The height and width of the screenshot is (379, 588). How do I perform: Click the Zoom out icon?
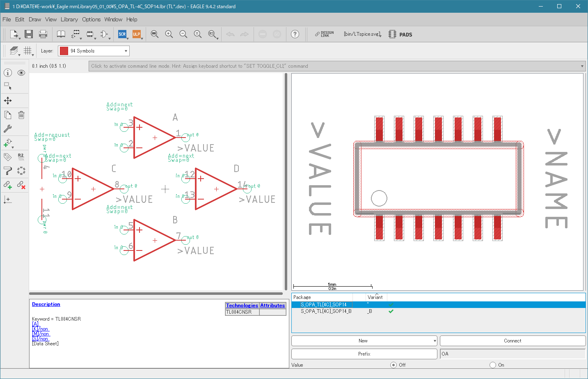coord(183,34)
